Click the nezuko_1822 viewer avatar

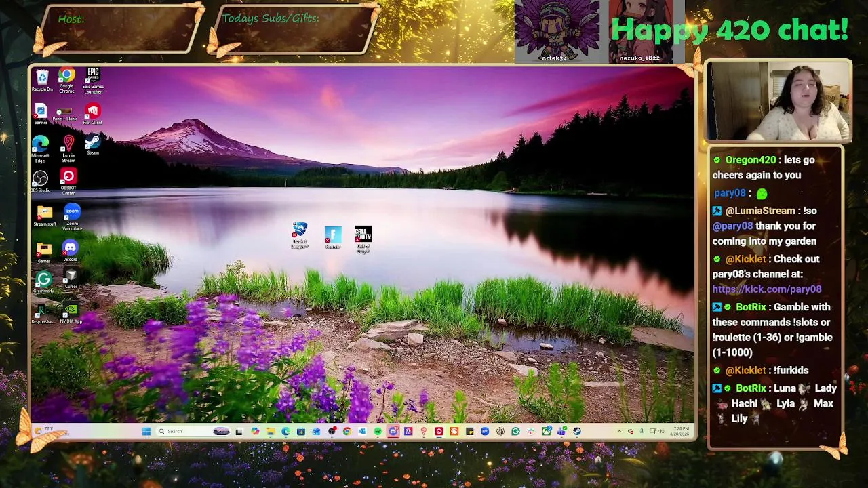pos(640,30)
